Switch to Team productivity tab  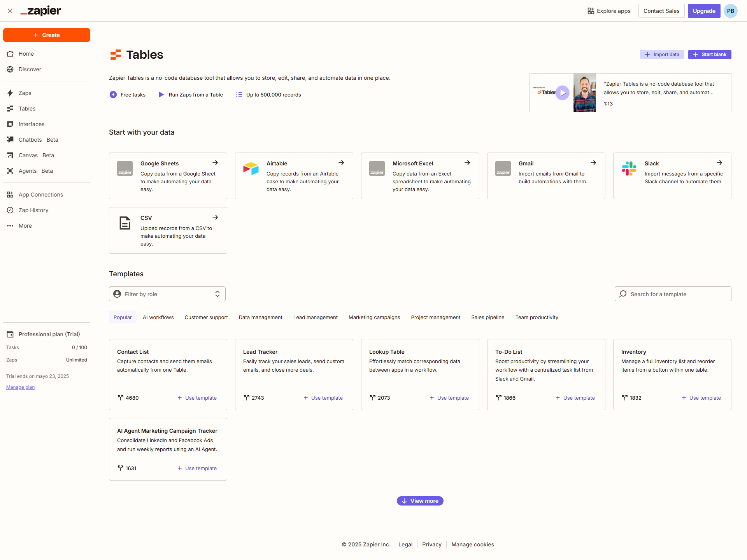[x=537, y=317]
